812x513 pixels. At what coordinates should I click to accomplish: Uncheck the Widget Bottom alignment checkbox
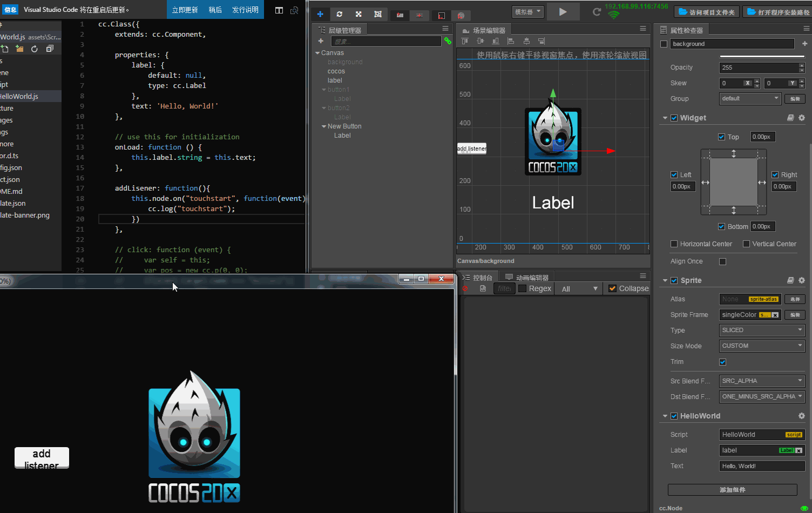click(721, 226)
